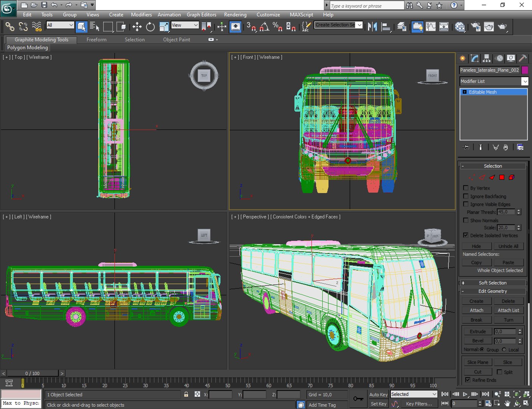Open the Modifiers menu
Screen dimensions: 532x409
click(x=141, y=15)
